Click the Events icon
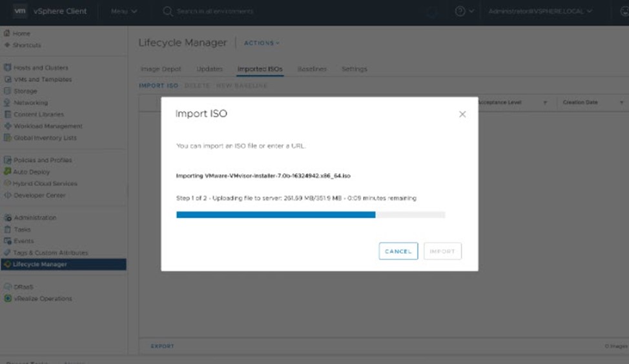 click(7, 241)
